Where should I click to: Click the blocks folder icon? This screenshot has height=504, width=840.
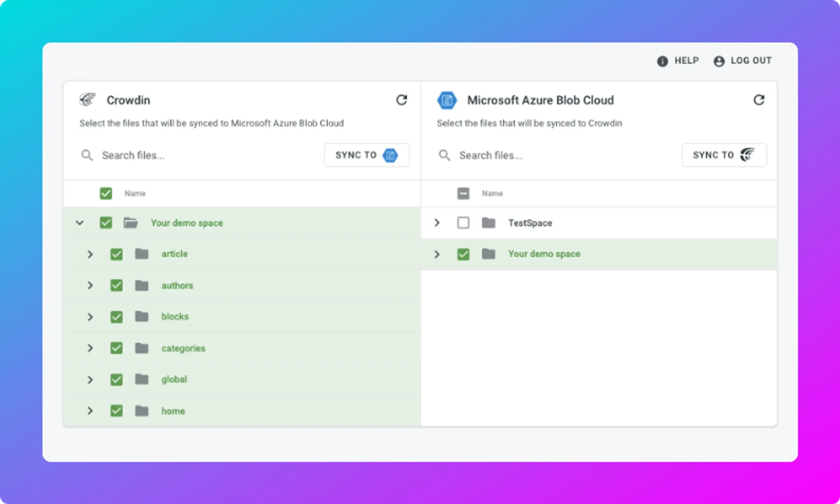point(142,316)
